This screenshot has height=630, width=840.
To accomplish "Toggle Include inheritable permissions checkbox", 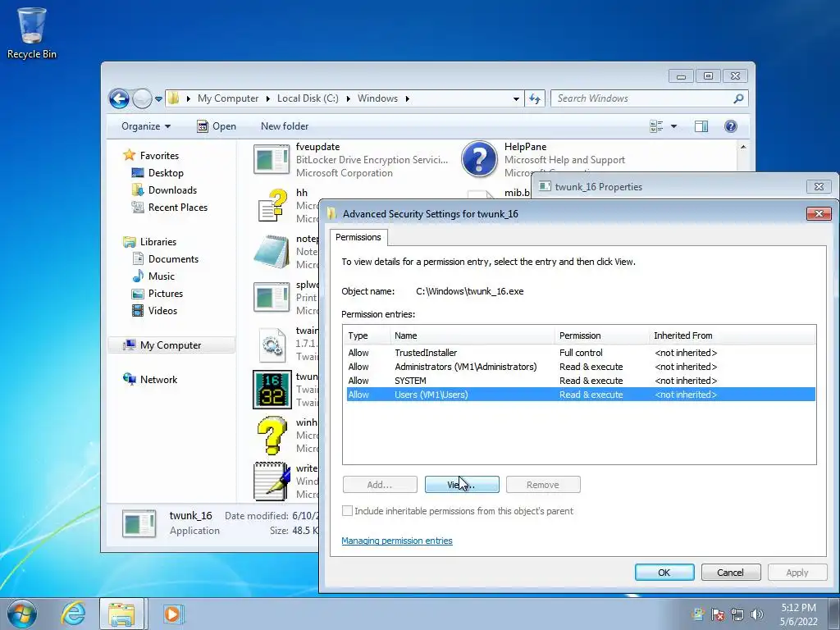I will (348, 511).
